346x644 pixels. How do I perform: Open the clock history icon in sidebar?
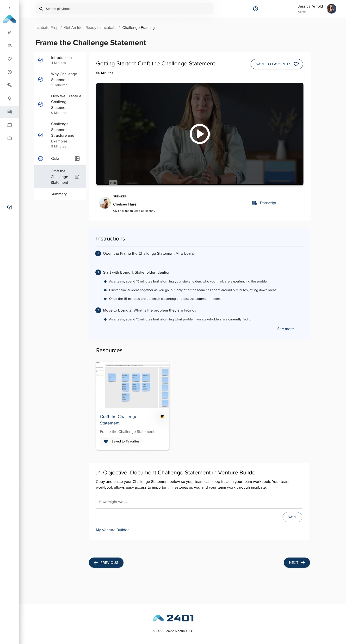point(10,72)
